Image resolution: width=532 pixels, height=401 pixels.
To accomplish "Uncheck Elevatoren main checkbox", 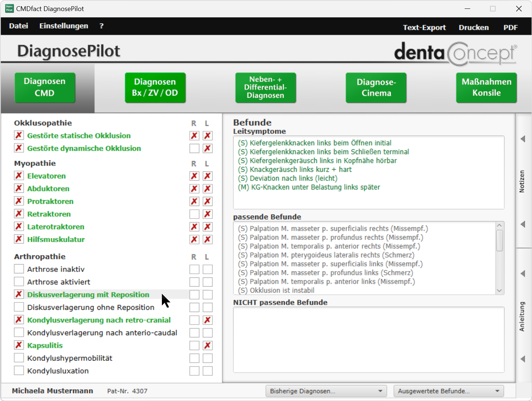I will click(x=19, y=175).
